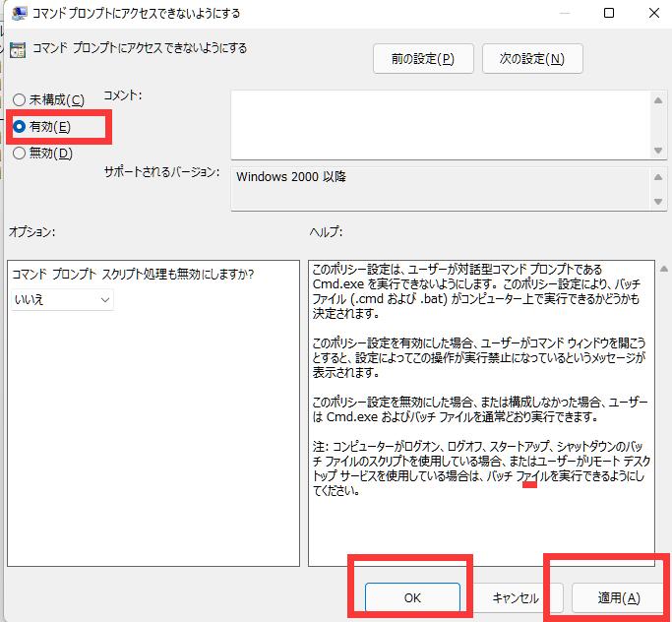Select the 未構成(C) radio button
The height and width of the screenshot is (622, 672).
pos(19,100)
